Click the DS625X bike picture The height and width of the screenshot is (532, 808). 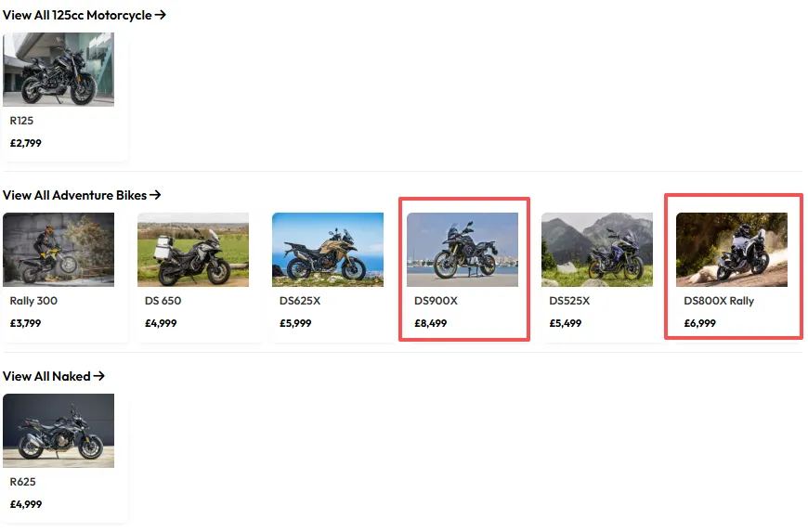click(x=328, y=249)
